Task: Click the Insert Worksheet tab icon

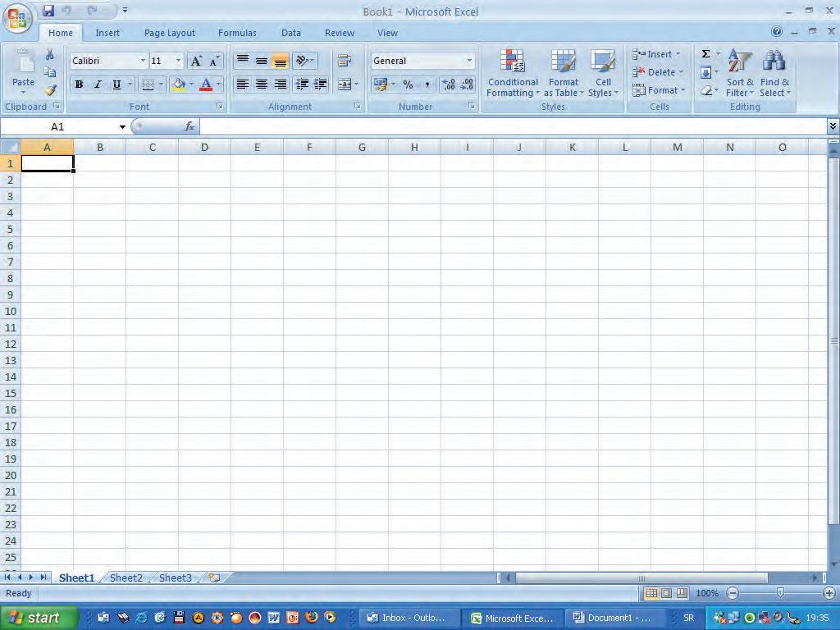Action: click(x=214, y=577)
